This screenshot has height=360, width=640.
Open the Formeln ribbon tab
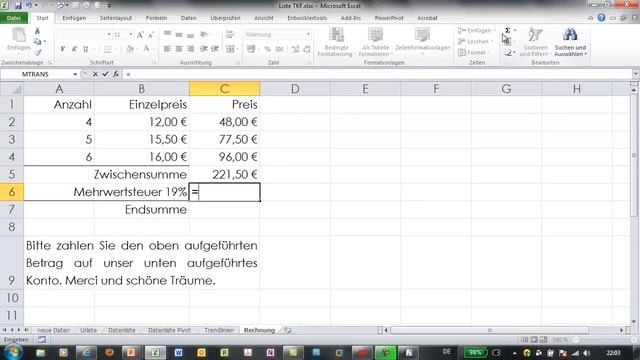click(x=156, y=18)
